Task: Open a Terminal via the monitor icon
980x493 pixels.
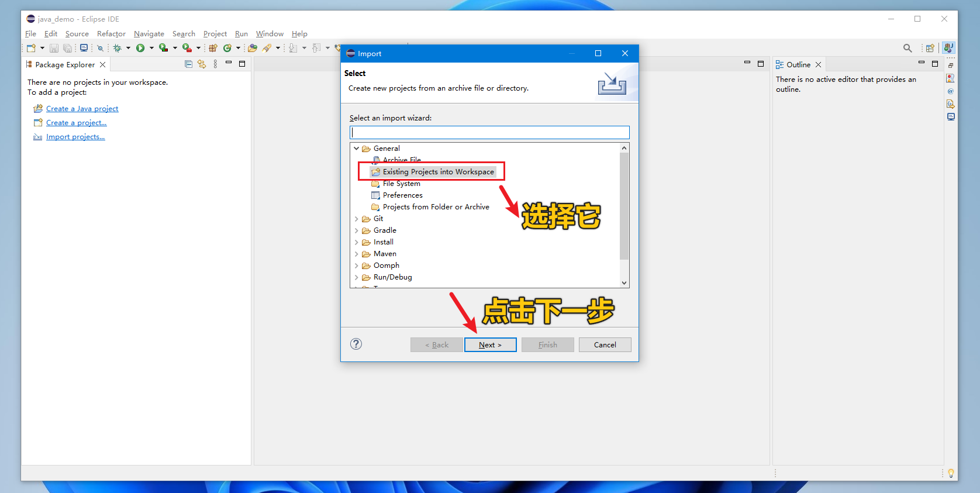Action: tap(84, 48)
